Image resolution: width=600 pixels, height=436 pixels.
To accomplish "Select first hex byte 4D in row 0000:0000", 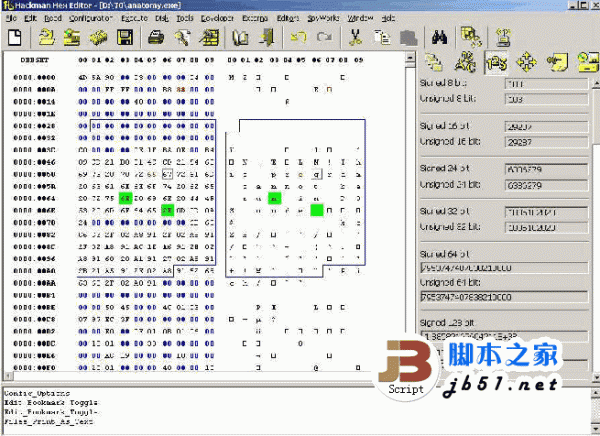I will pos(83,77).
